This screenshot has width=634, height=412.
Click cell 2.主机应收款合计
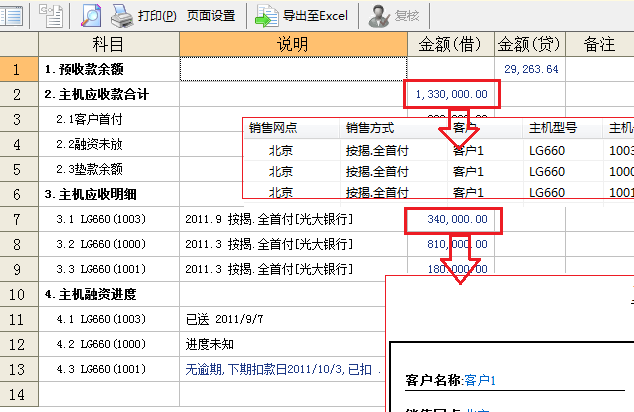click(x=109, y=94)
